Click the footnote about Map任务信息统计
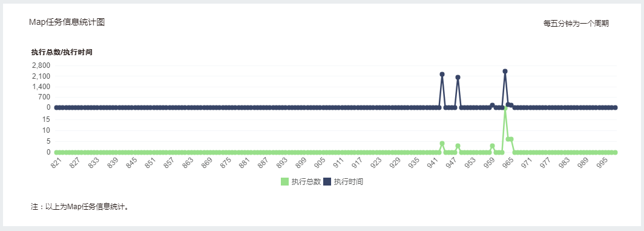Image resolution: width=644 pixels, height=231 pixels. click(x=80, y=207)
